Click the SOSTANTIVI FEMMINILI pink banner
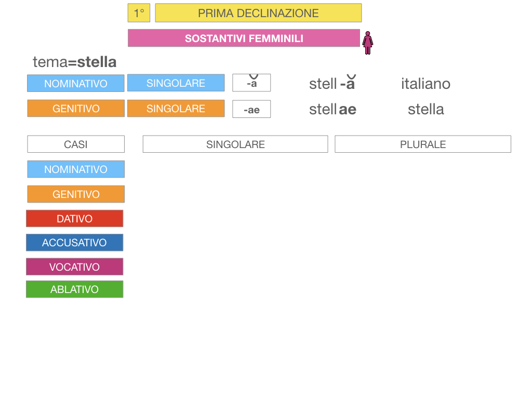Viewport: 532px width, 399px height. (244, 38)
